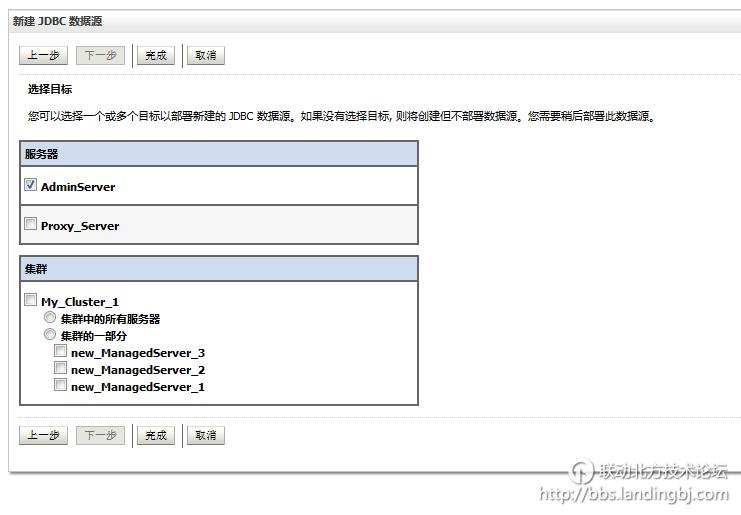The height and width of the screenshot is (515, 741).
Task: Click the 选择目标 heading
Action: click(x=50, y=89)
